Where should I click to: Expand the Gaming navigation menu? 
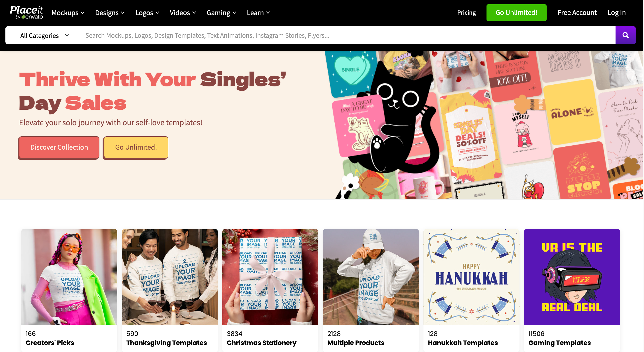[221, 12]
